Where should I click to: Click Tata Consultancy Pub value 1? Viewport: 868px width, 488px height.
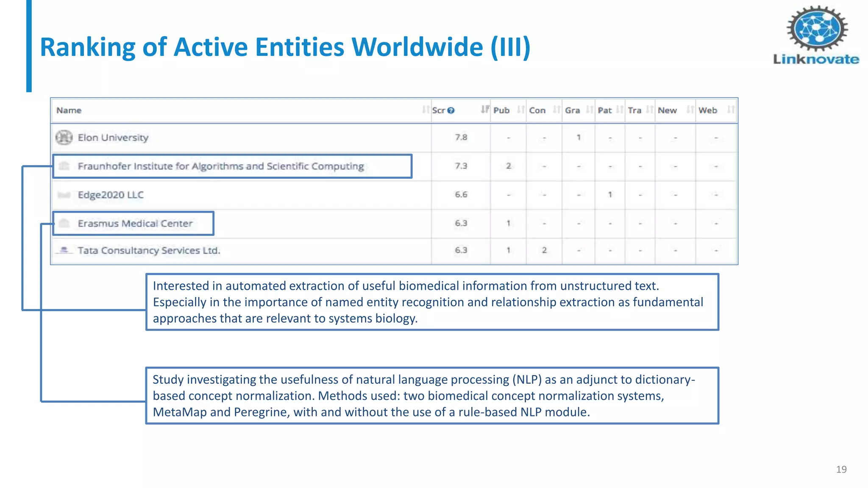point(508,250)
